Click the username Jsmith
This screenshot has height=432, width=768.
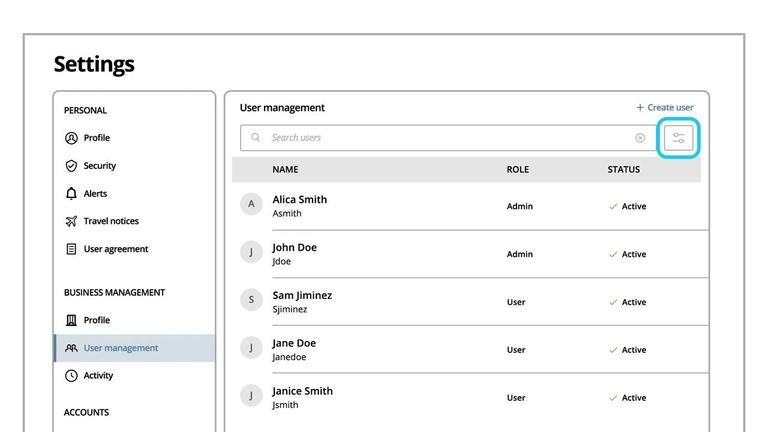pyautogui.click(x=285, y=405)
